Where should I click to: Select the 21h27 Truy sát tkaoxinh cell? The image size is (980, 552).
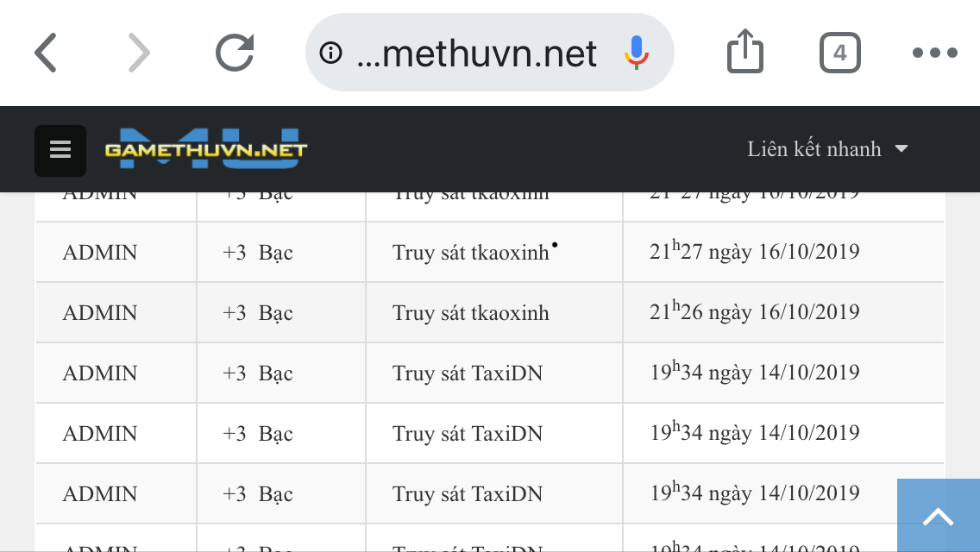point(471,253)
